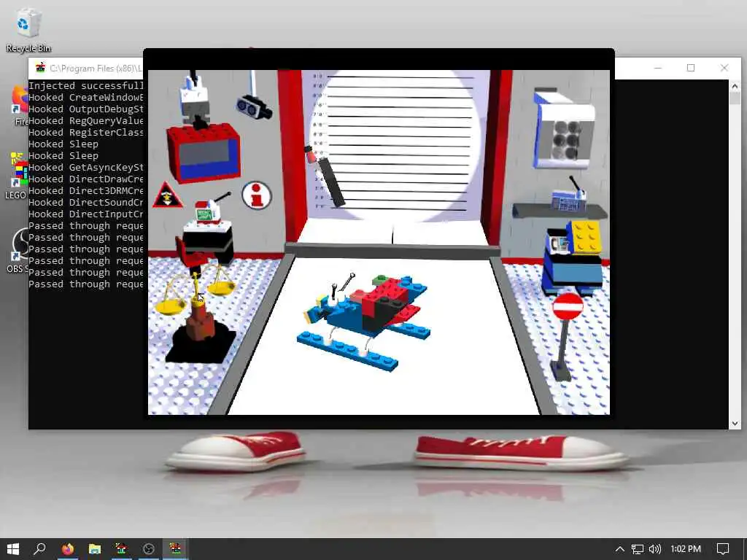Click the red no-entry road sign
Image resolution: width=747 pixels, height=560 pixels.
point(568,306)
